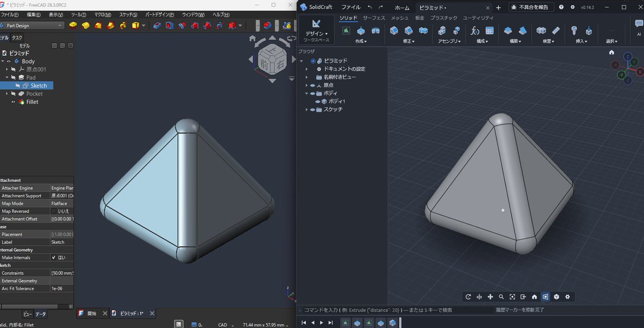Click the SolidCraft sketch creation icon
The height and width of the screenshot is (328, 644).
pyautogui.click(x=346, y=31)
